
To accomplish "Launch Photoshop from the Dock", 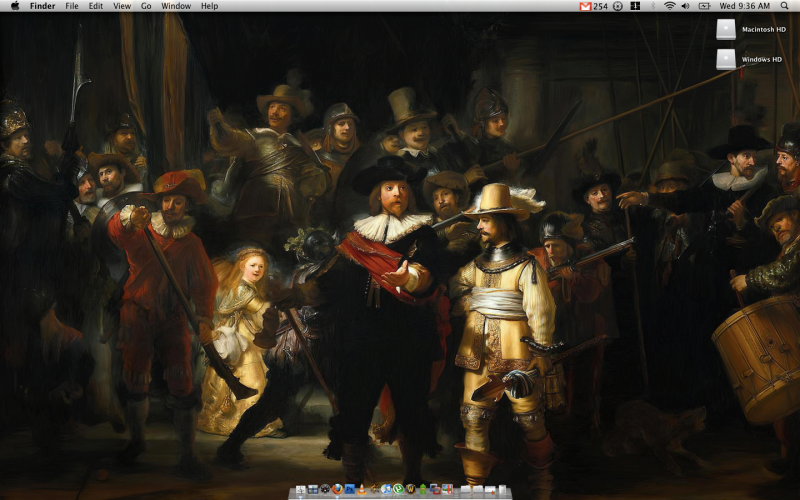I will [x=349, y=489].
